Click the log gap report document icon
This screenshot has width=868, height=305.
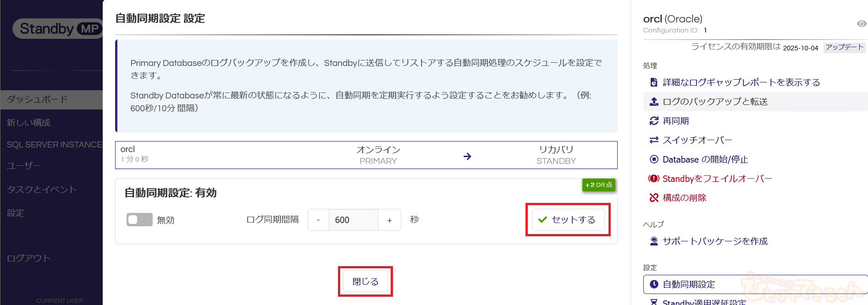click(x=654, y=82)
